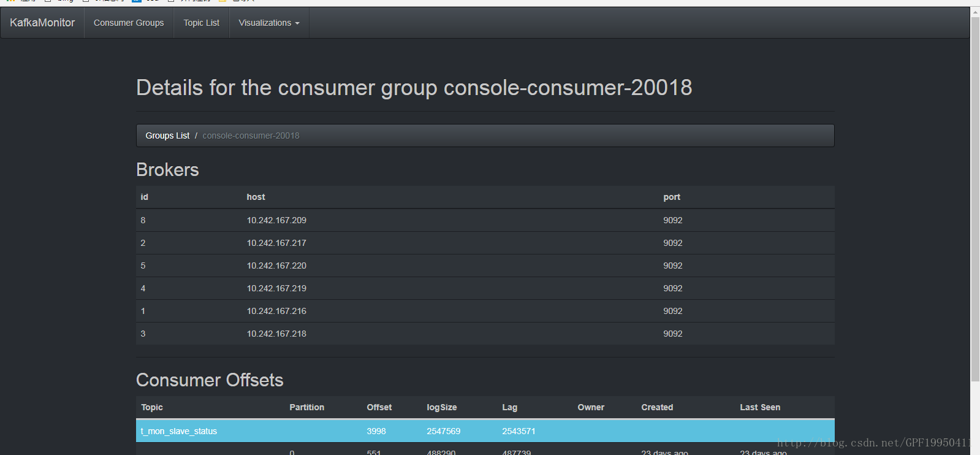Click the Topic column header
This screenshot has width=980, height=455.
pyautogui.click(x=152, y=407)
